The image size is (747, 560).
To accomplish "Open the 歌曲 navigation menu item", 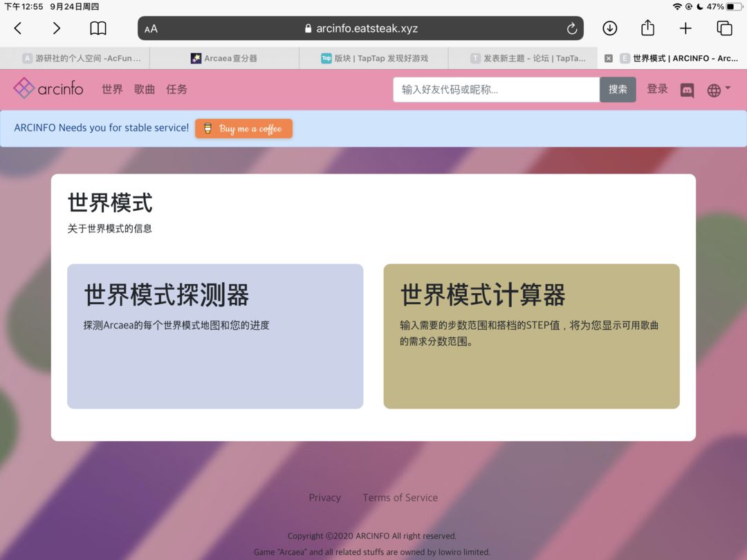I will [145, 89].
